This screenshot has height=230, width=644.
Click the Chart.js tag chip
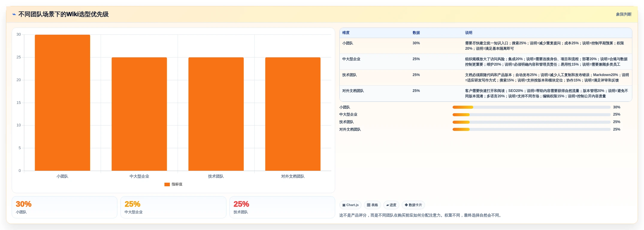pos(350,205)
